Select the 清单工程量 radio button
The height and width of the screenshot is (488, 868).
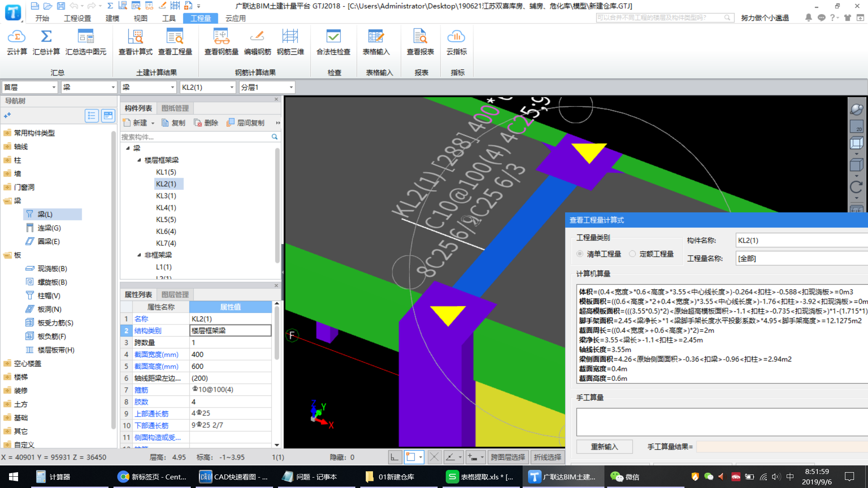click(580, 254)
